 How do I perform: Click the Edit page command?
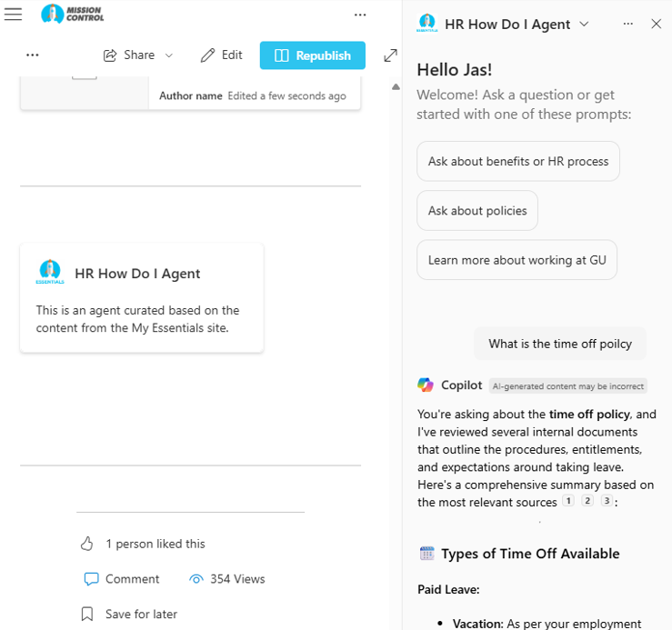click(x=222, y=55)
